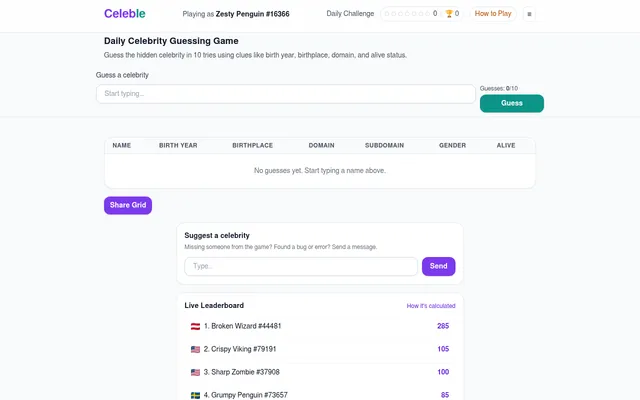Screen dimensions: 640x400
Task: Open the hamburger menu icon
Action: click(x=529, y=14)
